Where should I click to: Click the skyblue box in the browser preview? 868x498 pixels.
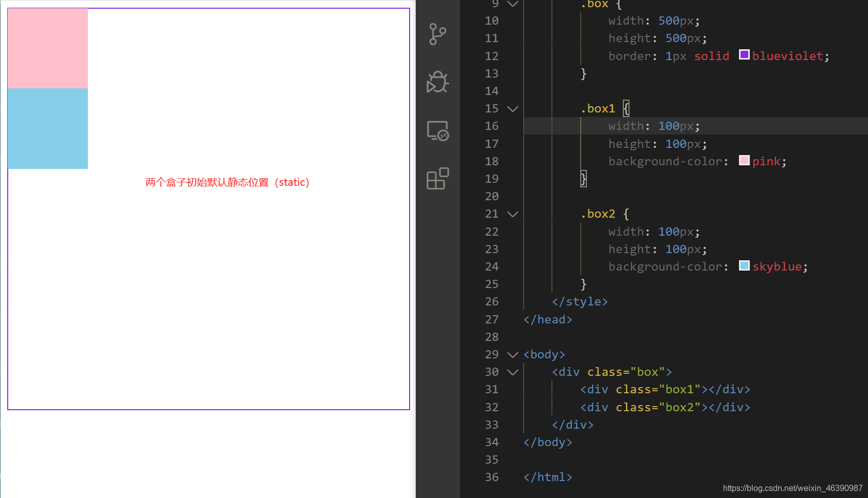coord(48,128)
